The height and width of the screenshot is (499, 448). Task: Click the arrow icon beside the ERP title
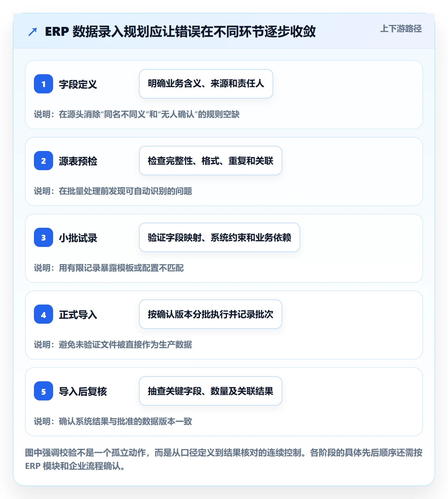[x=33, y=32]
